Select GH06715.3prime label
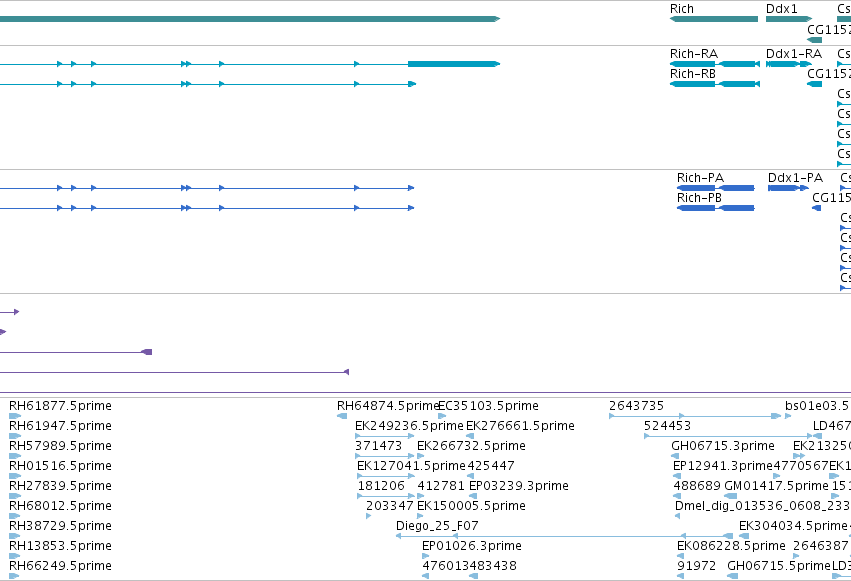This screenshot has height=581, width=851. coord(722,446)
